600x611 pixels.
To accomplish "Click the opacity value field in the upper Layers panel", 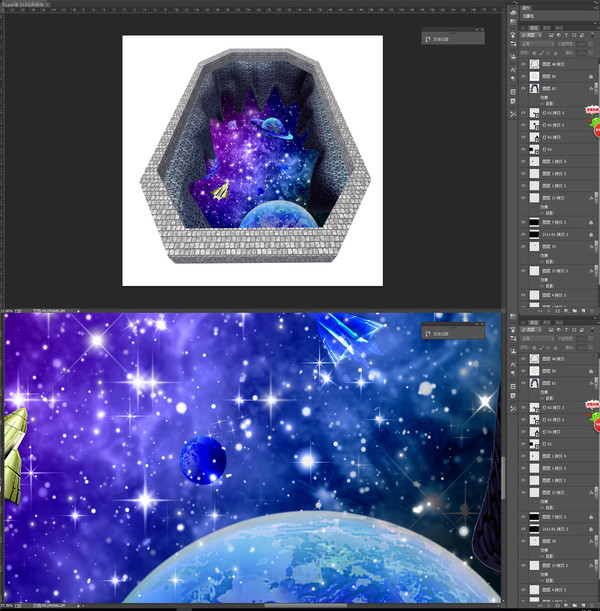I will pos(581,44).
